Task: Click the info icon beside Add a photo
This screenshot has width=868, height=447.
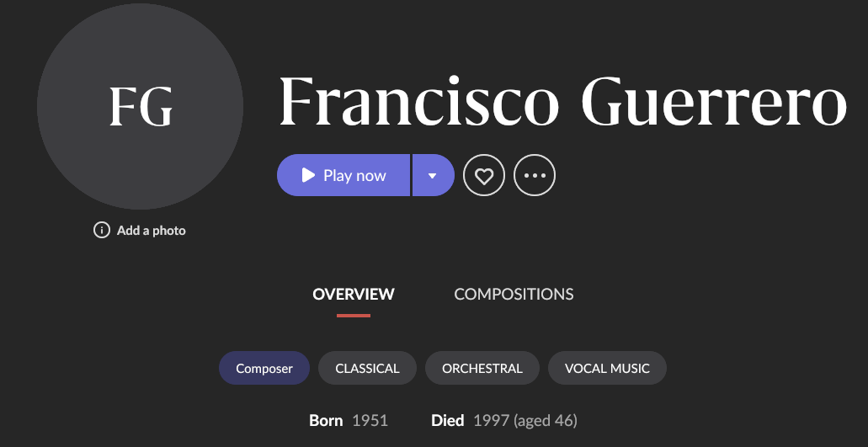Action: tap(102, 230)
